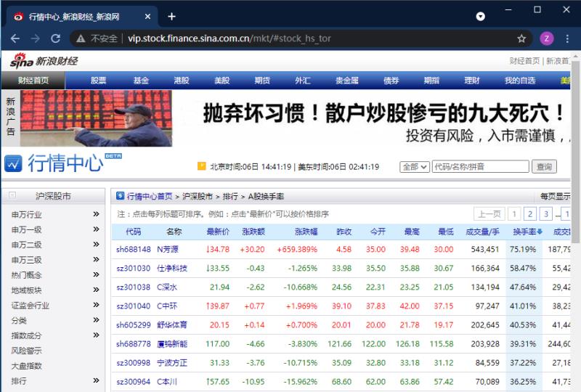The width and height of the screenshot is (581, 392).
Task: Open the 财经首页 nav tab
Action: point(33,81)
